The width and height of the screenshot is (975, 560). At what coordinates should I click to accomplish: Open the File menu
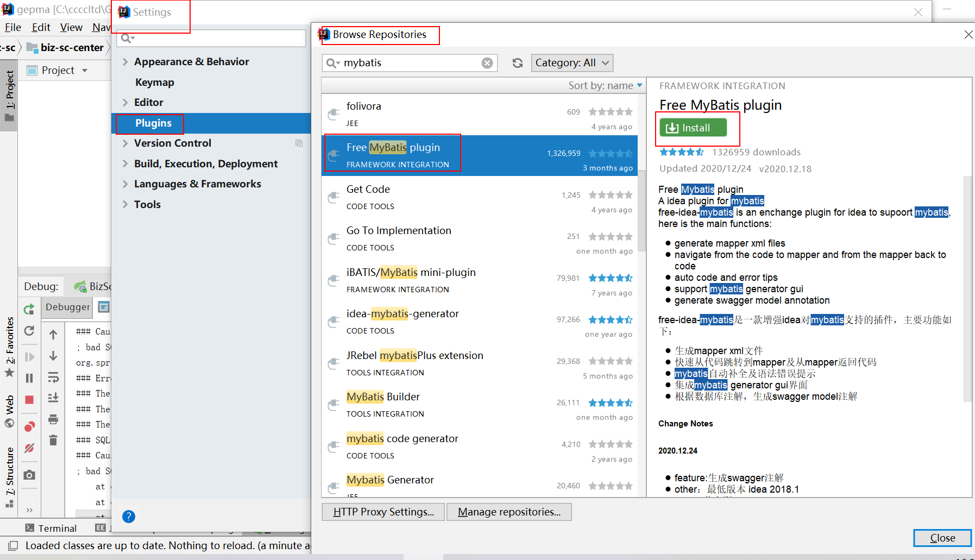12,27
